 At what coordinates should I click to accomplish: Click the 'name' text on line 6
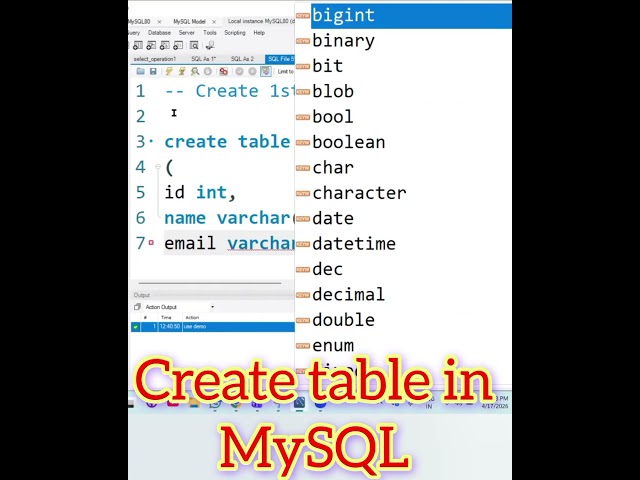point(185,218)
